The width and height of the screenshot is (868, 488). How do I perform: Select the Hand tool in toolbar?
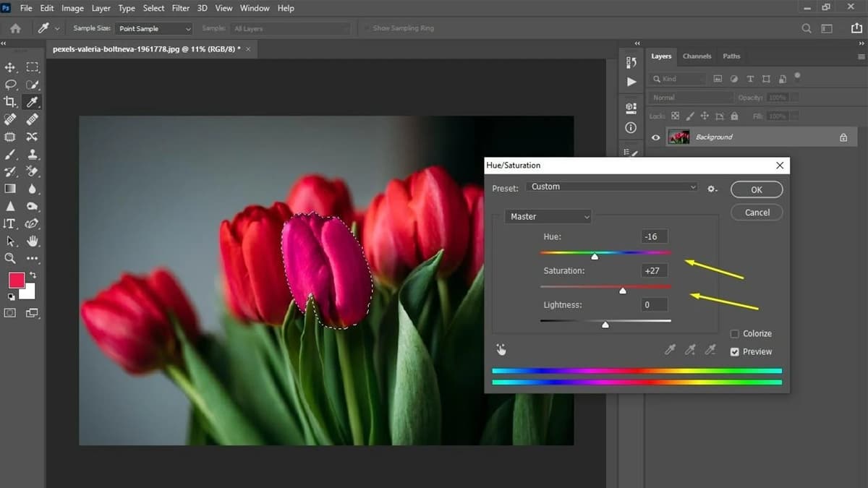[x=33, y=241]
